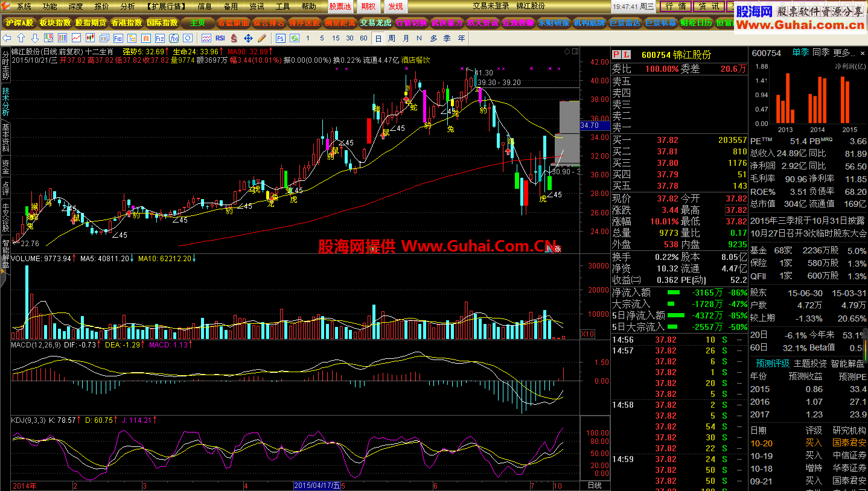Click the 2015/04/17 date marker
This screenshot has height=491, width=868.
tap(316, 486)
